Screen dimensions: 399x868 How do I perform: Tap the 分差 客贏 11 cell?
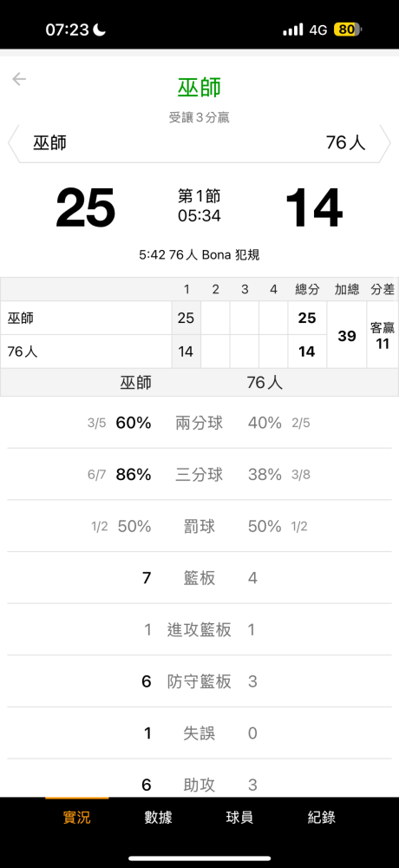click(383, 334)
